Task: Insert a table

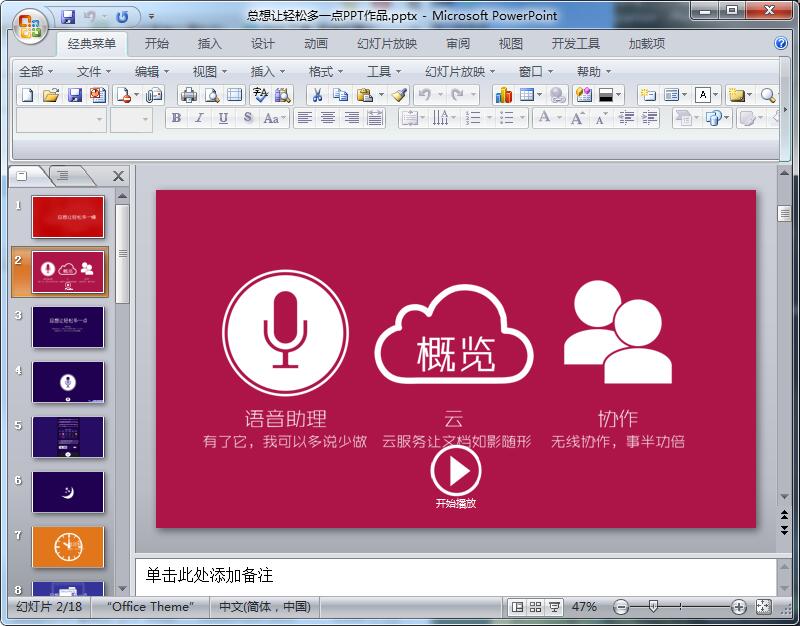Action: click(526, 95)
